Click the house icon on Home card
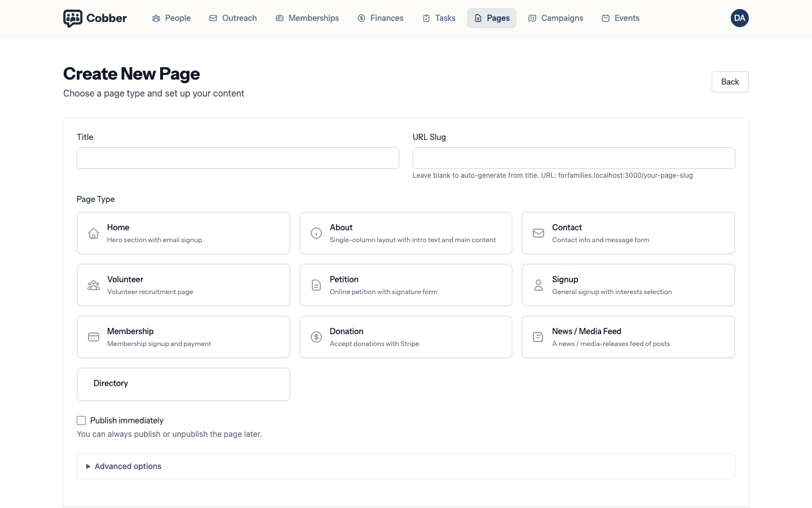Screen dimensions: 812x508 click(94, 233)
